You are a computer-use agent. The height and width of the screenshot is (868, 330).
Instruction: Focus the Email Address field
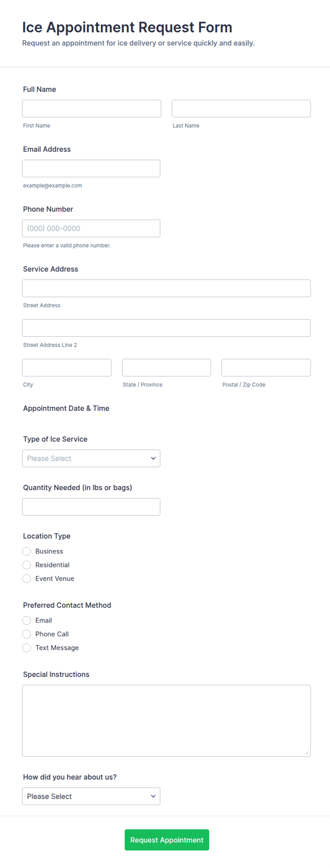tap(91, 168)
